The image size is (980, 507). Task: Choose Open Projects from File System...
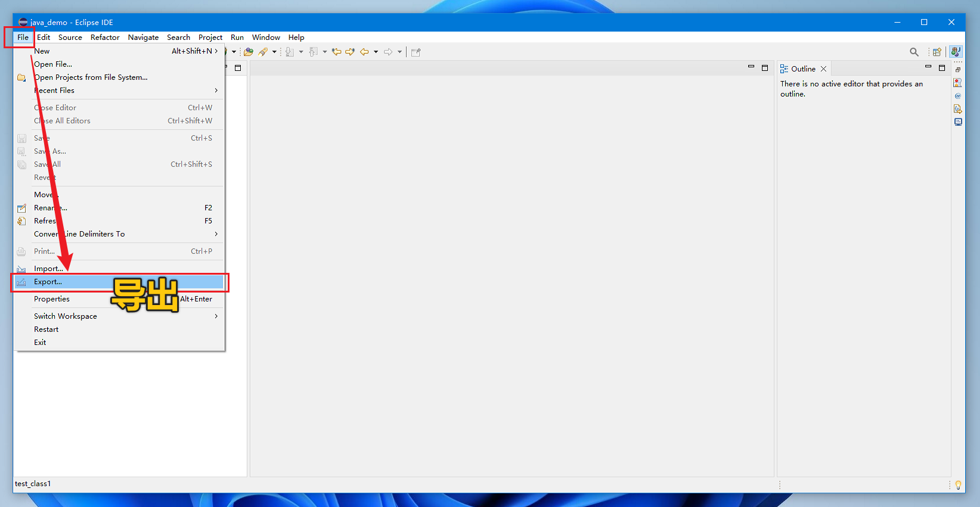120,77
